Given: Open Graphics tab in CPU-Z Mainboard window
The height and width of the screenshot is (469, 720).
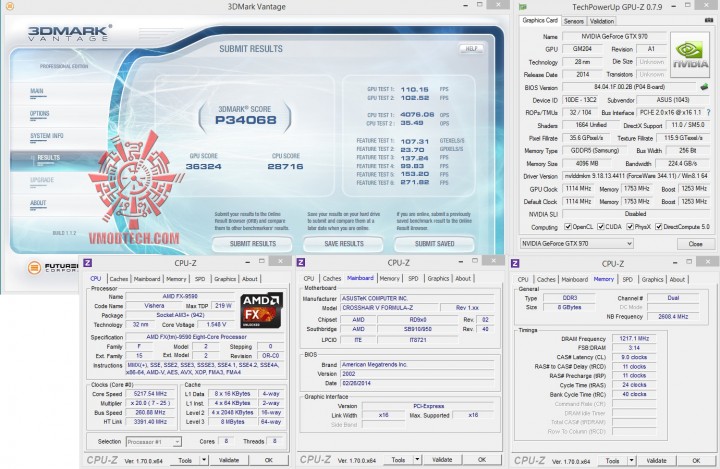Looking at the screenshot, I should click(438, 278).
